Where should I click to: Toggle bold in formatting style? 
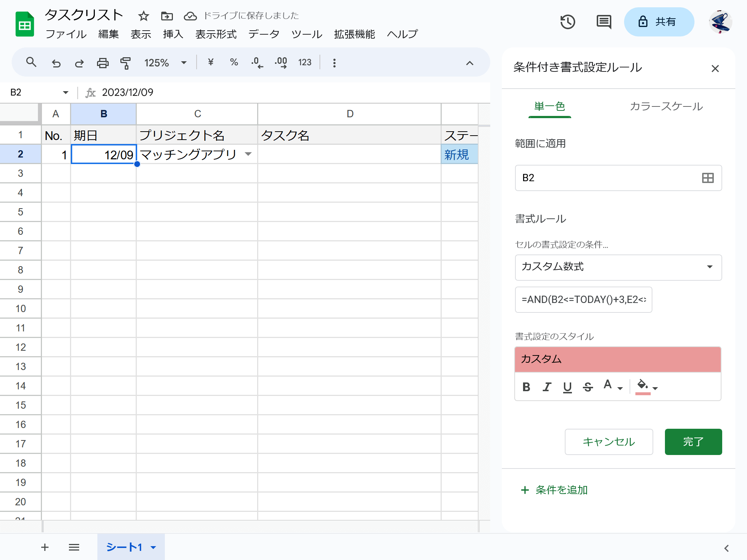point(526,387)
